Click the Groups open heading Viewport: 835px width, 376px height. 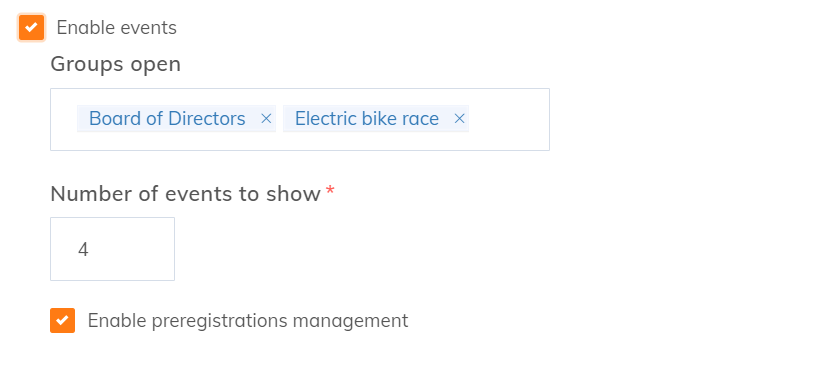tap(116, 64)
